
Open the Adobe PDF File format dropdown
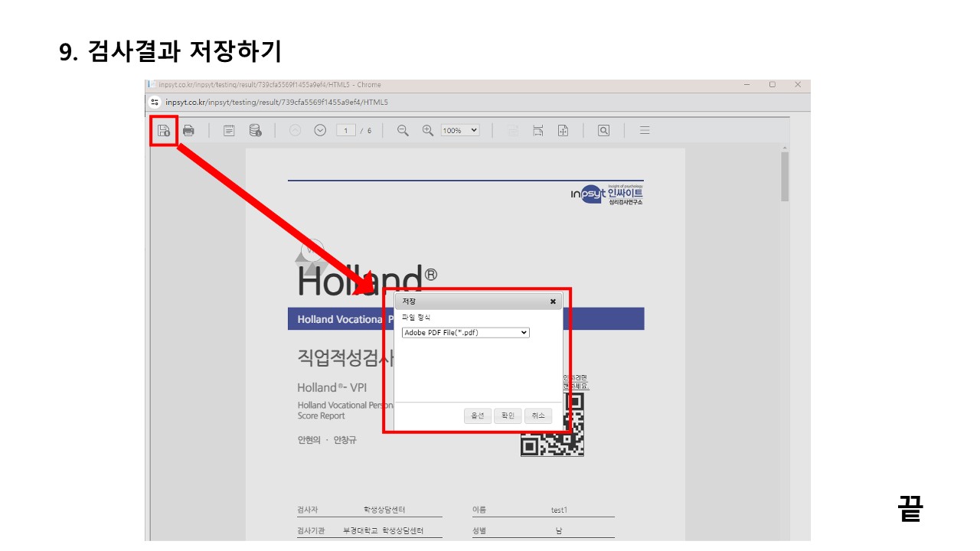(x=465, y=332)
